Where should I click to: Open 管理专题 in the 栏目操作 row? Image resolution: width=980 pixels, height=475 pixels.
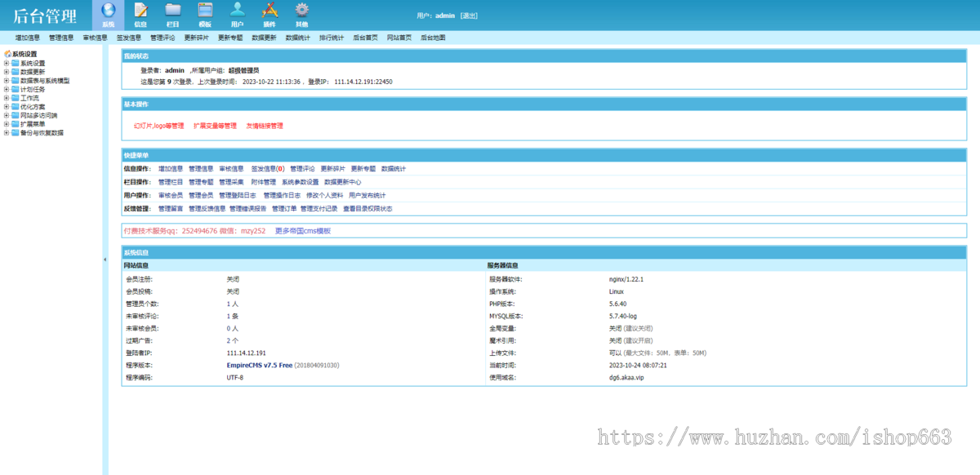tap(201, 182)
